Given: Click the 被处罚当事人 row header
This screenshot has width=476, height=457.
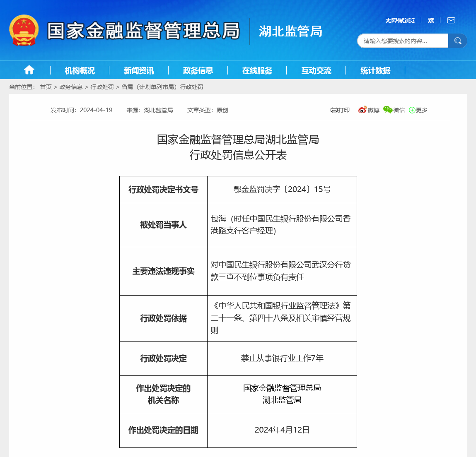Looking at the screenshot, I should pyautogui.click(x=163, y=225).
